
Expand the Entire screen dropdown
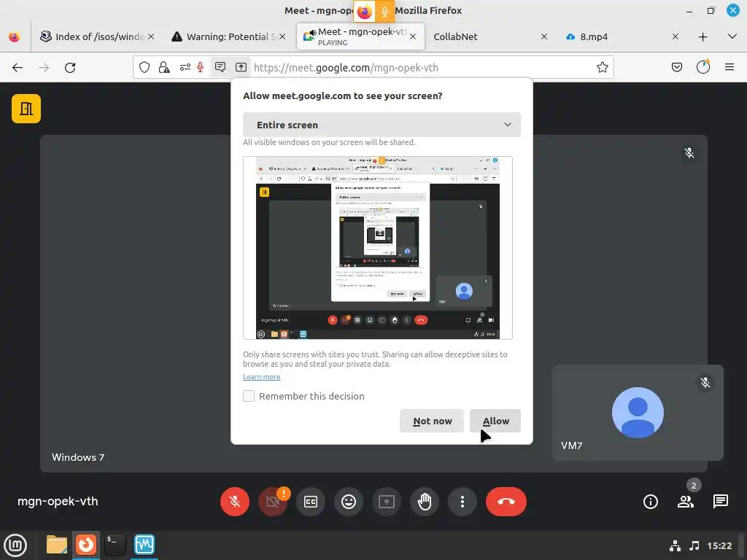pos(382,125)
